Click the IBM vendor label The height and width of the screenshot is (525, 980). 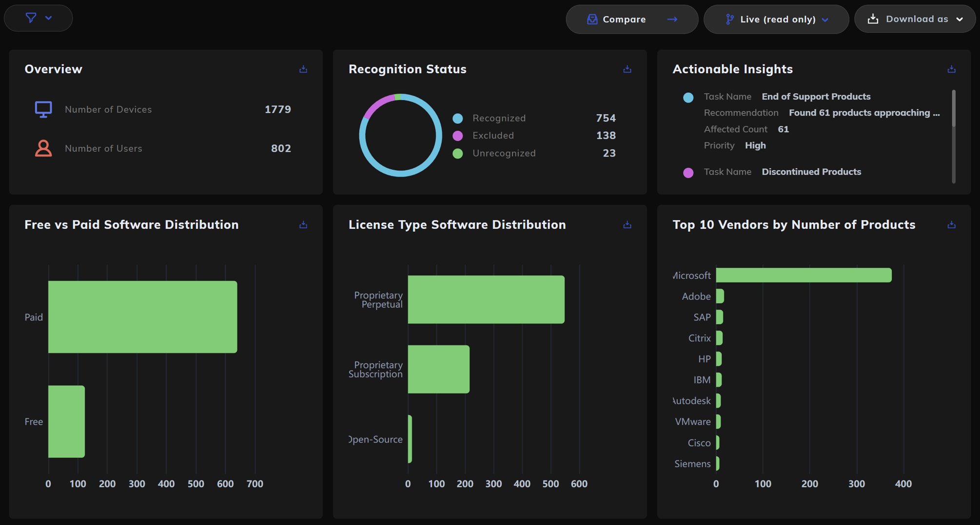(702, 380)
